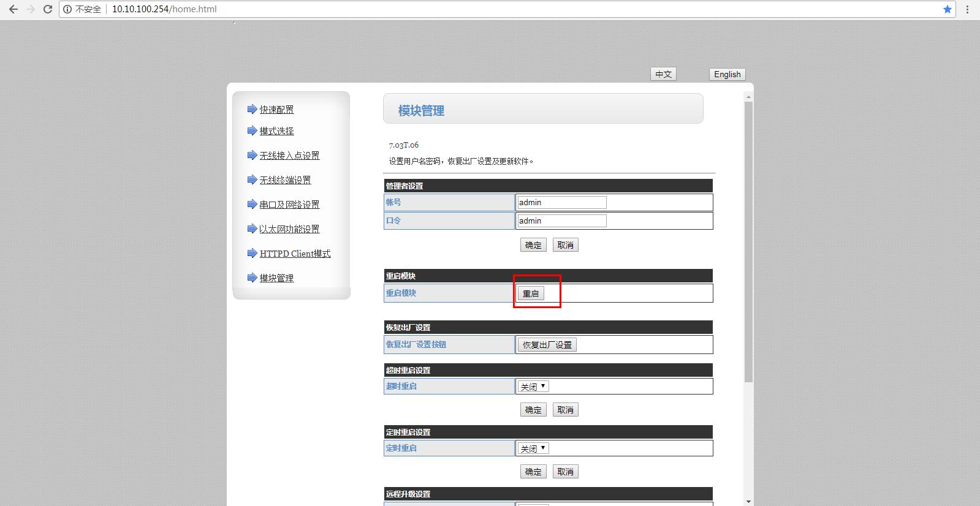Click the arrow icon beside HTTPD Client模式

pyautogui.click(x=252, y=253)
